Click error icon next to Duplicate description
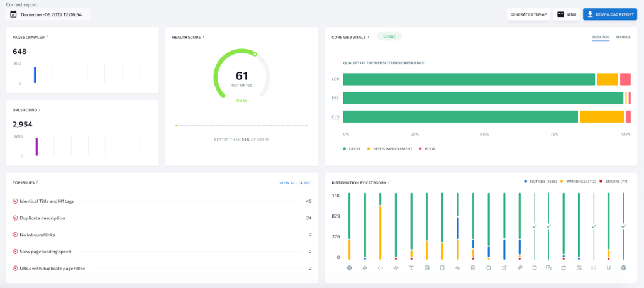 [16, 218]
